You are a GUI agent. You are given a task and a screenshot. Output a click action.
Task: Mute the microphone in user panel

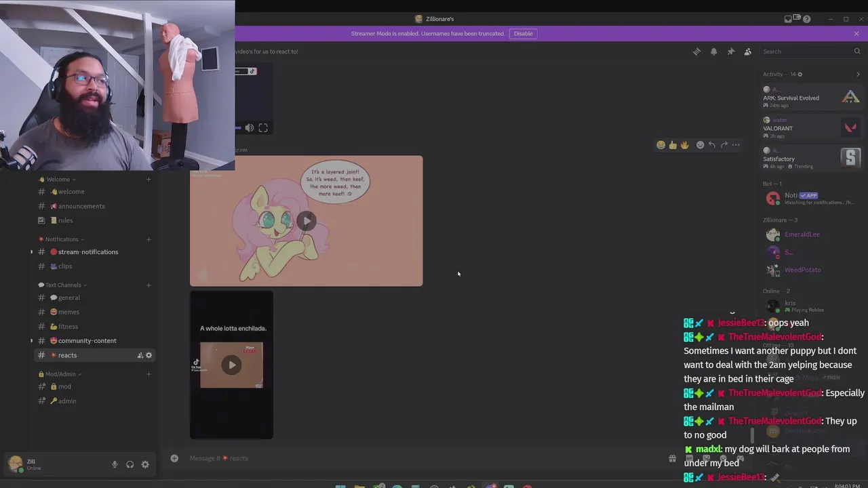click(x=115, y=464)
